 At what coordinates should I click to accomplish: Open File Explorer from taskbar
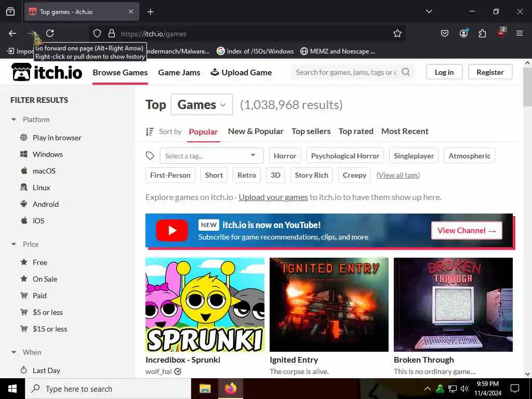tap(205, 389)
